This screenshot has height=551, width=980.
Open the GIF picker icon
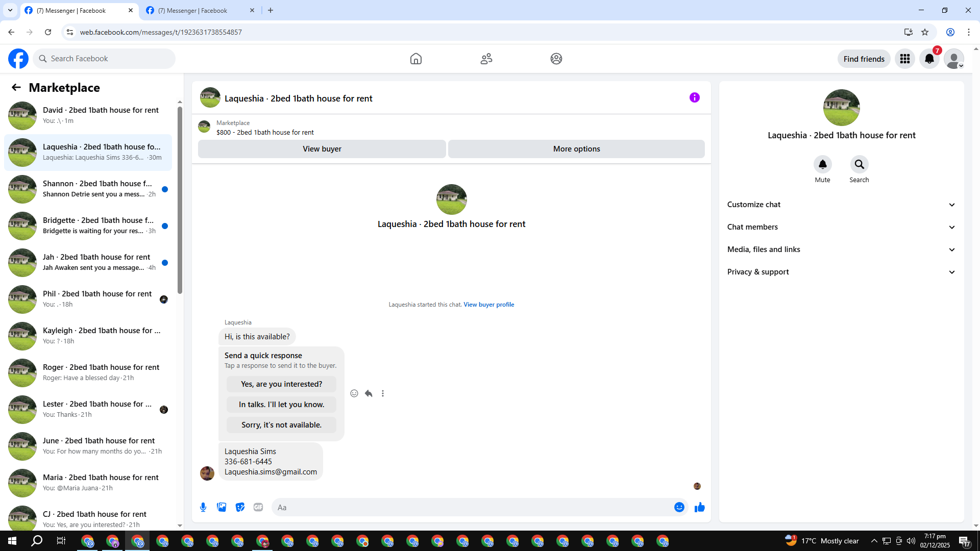(258, 507)
